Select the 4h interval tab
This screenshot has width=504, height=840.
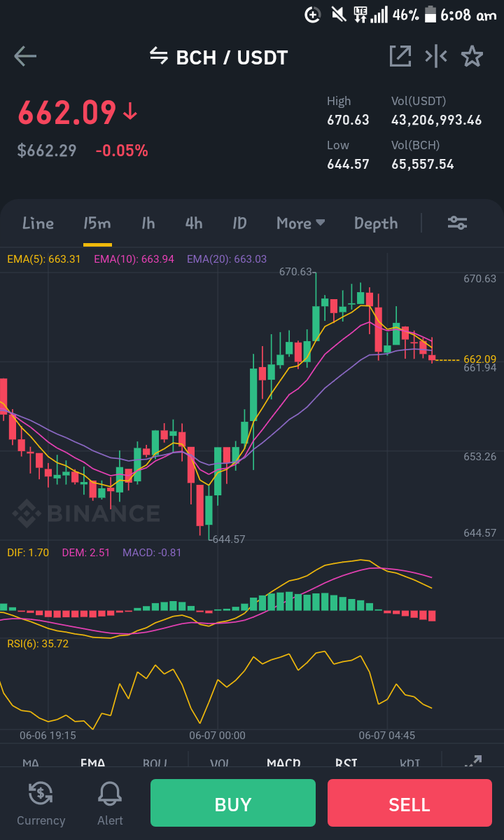point(194,223)
